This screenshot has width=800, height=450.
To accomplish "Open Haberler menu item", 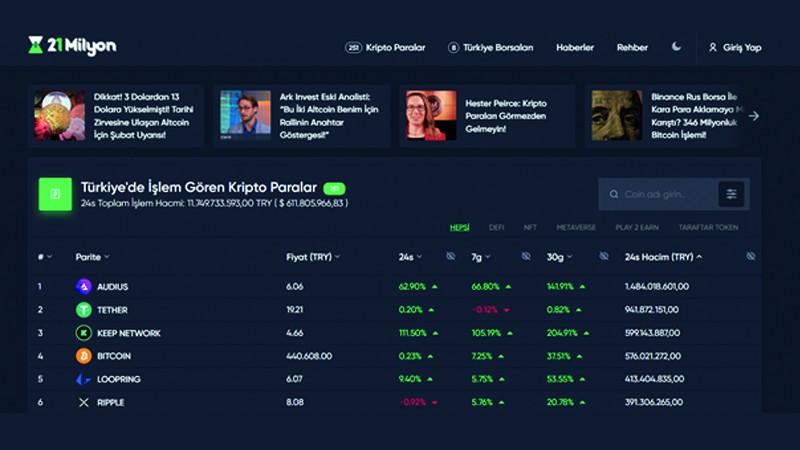I will click(575, 47).
